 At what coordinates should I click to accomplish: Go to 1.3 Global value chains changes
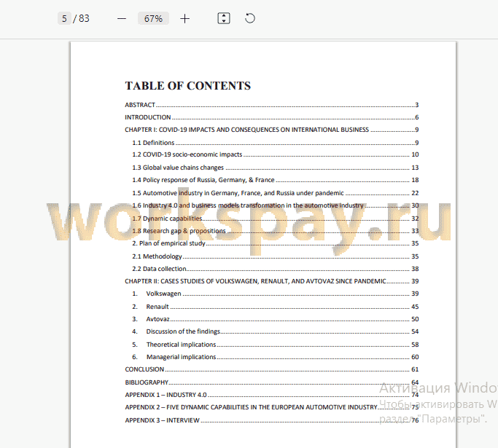tap(276, 168)
